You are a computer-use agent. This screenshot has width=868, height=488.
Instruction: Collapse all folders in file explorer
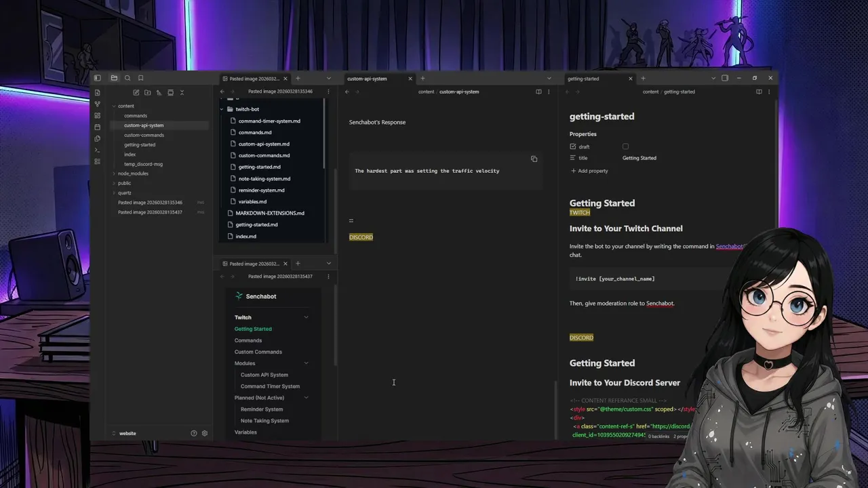[x=182, y=92]
